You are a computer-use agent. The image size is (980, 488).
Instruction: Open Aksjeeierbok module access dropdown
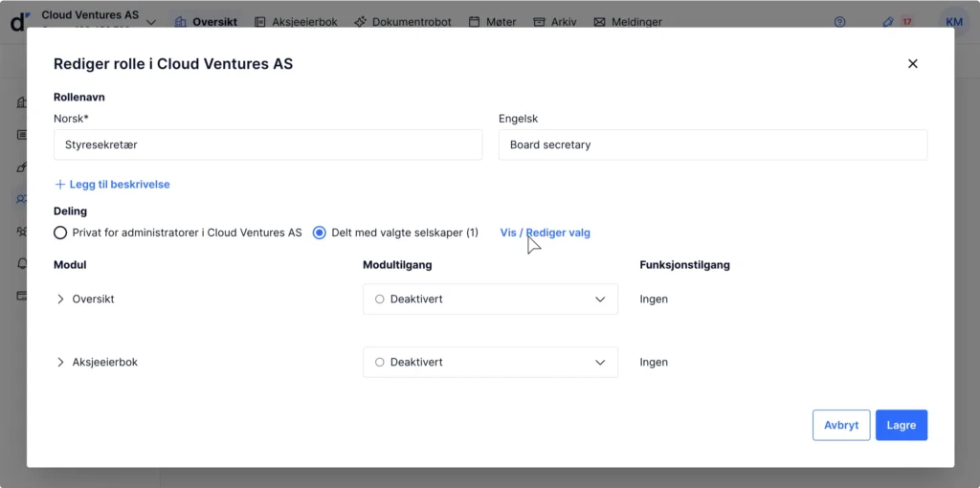(x=490, y=363)
